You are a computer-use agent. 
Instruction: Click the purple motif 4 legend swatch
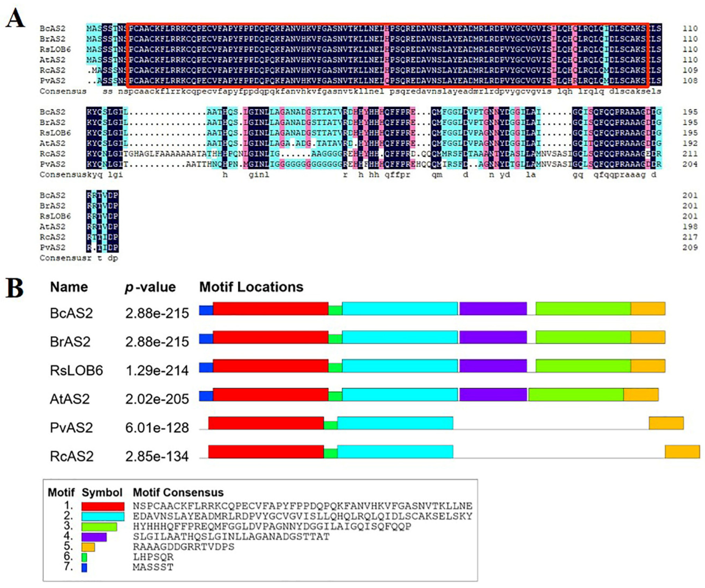94,537
